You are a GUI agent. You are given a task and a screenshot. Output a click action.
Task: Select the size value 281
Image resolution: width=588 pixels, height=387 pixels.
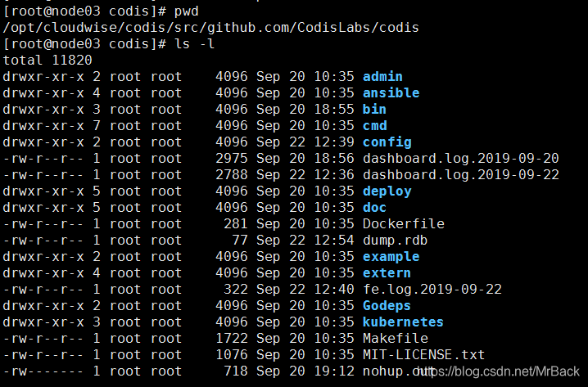(x=236, y=224)
